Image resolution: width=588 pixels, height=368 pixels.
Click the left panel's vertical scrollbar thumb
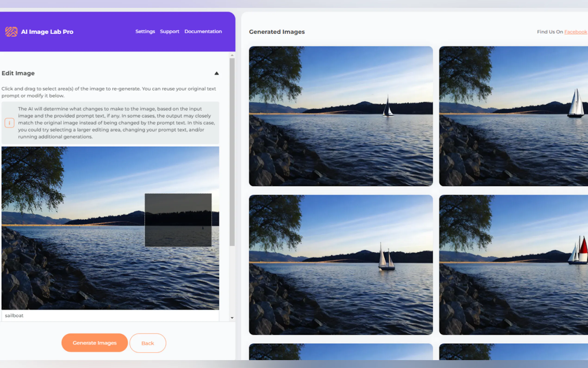(232, 152)
